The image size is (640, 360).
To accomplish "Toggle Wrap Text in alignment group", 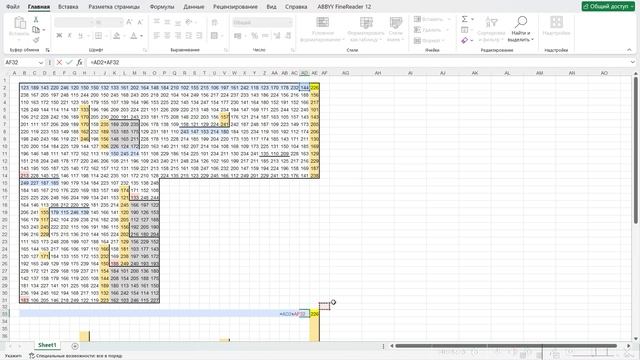I will tap(214, 22).
